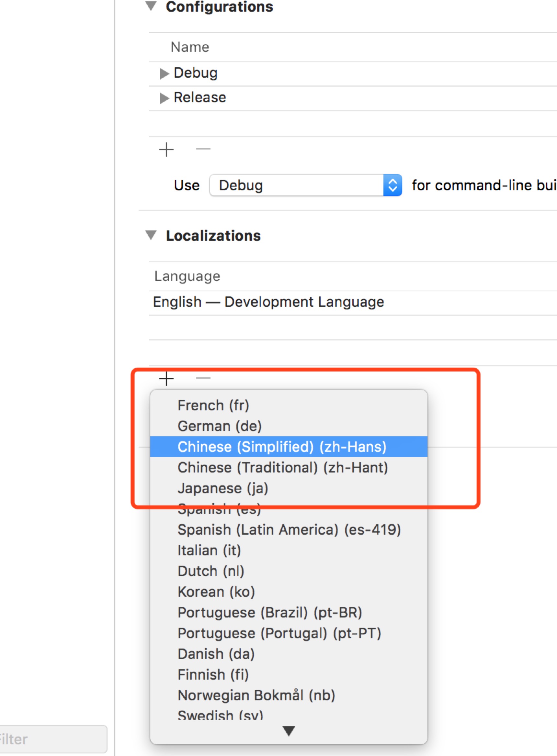Screen dimensions: 557x756
Task: Collapse the Localizations section triangle
Action: 151,235
